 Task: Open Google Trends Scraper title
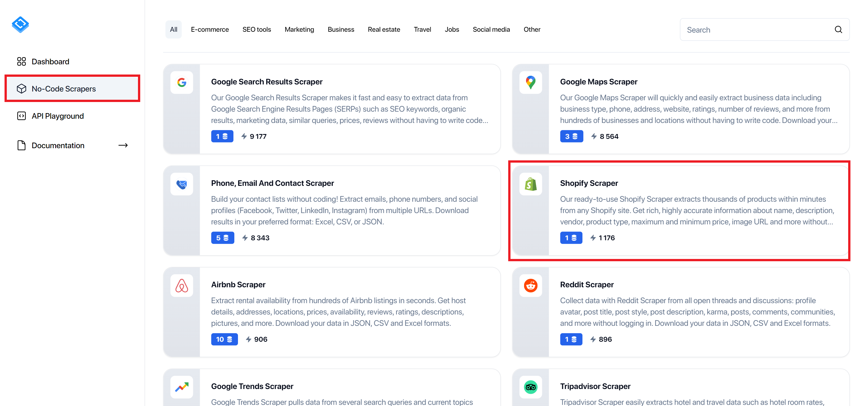pos(252,386)
